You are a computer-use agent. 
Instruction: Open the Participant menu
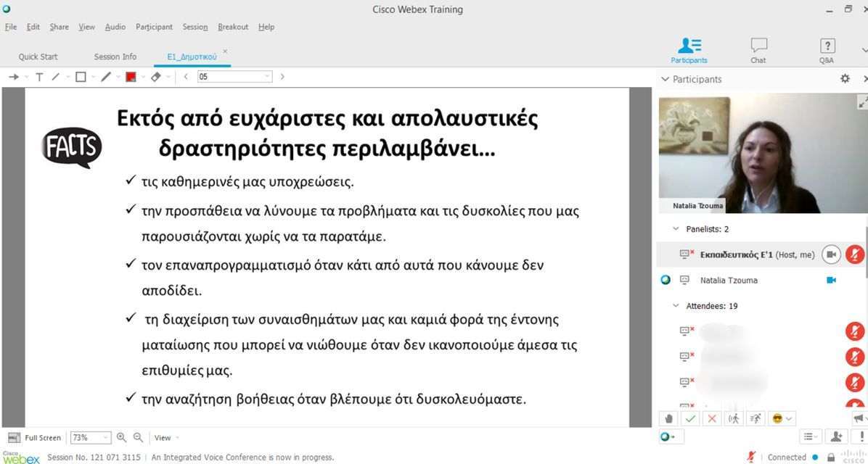tap(154, 27)
